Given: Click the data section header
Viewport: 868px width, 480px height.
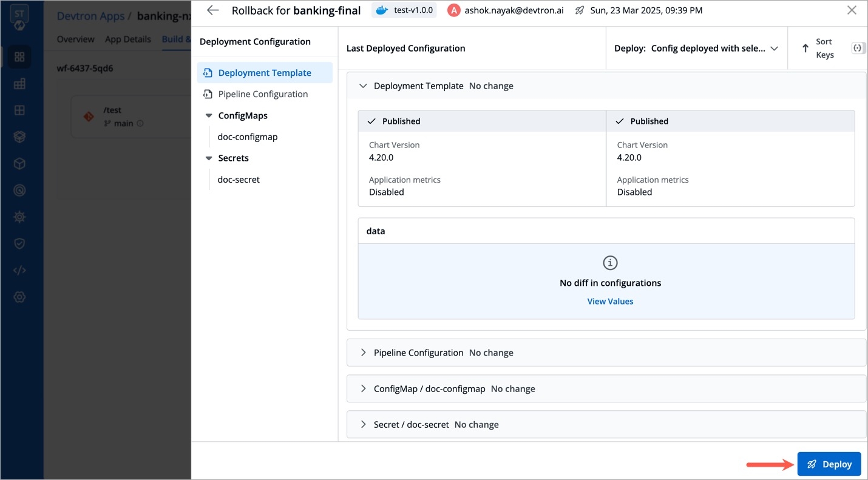Looking at the screenshot, I should tap(606, 231).
